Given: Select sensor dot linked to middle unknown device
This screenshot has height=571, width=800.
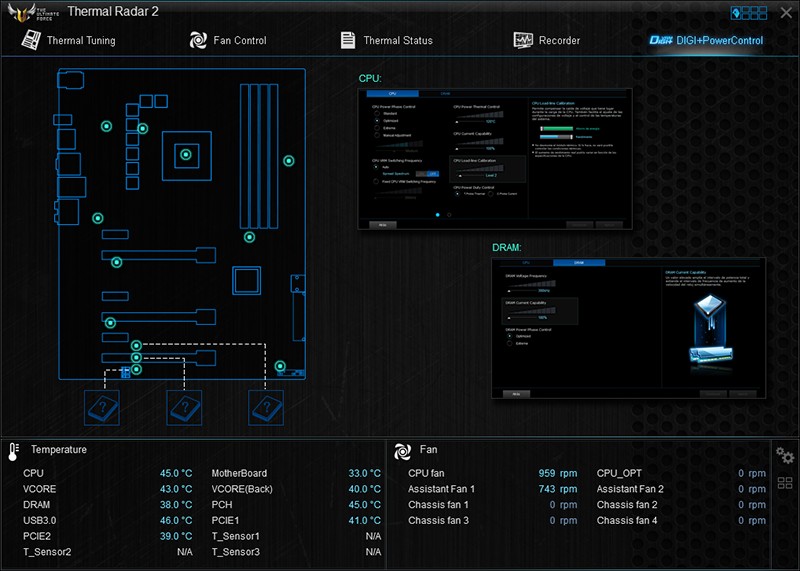Looking at the screenshot, I should 136,357.
